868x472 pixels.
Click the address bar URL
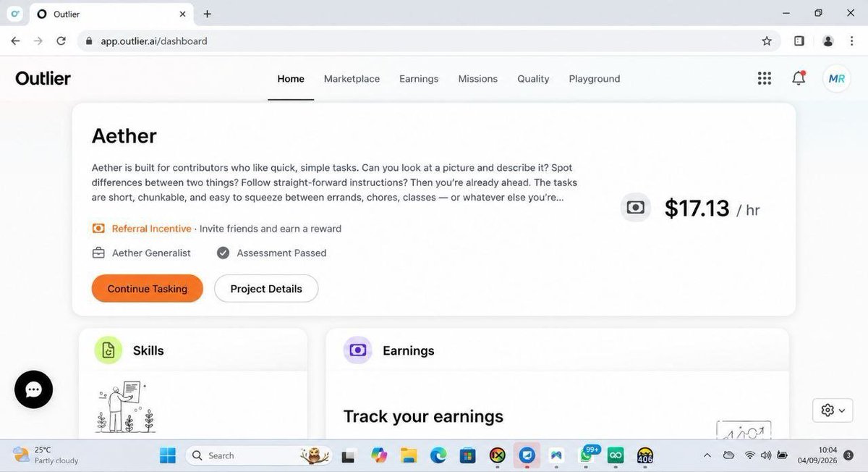point(154,41)
